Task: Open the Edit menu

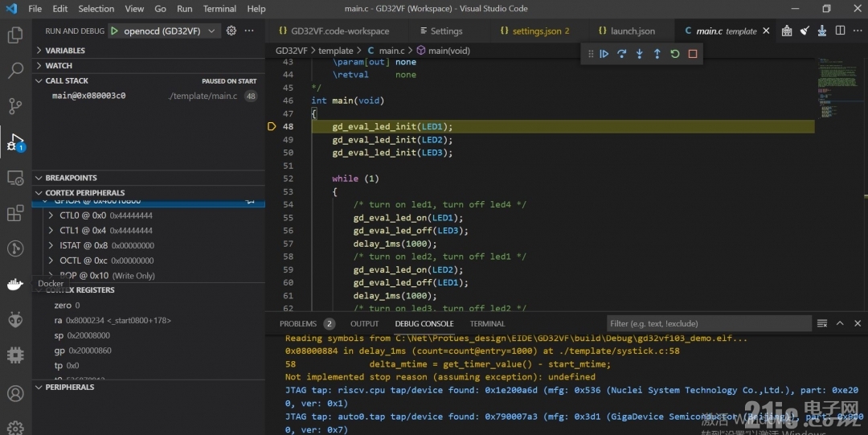Action: coord(59,9)
